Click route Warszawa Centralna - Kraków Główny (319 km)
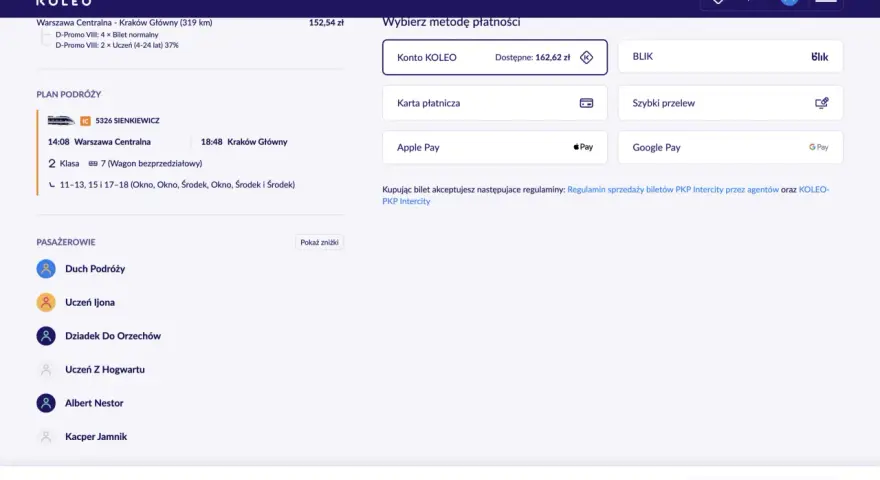The height and width of the screenshot is (480, 880). [125, 23]
